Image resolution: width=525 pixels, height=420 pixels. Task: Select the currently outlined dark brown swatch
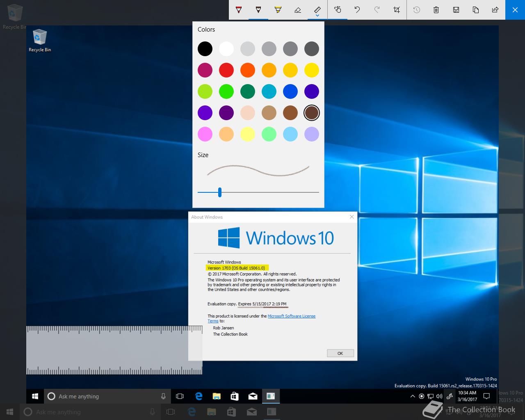point(312,113)
